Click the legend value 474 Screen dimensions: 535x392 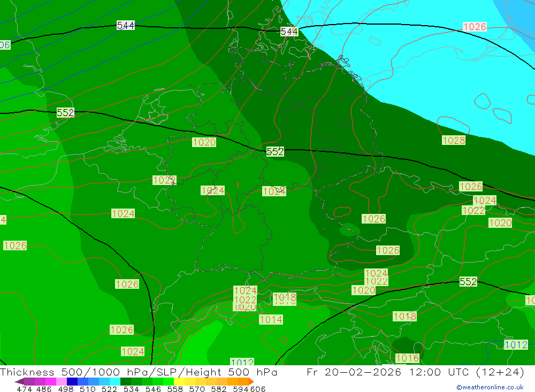point(24,389)
